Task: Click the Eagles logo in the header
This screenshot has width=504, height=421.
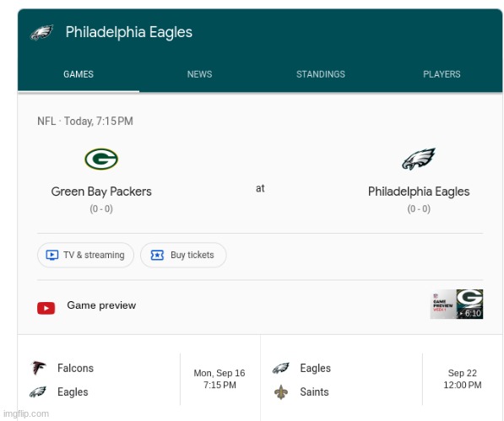Action: point(41,32)
